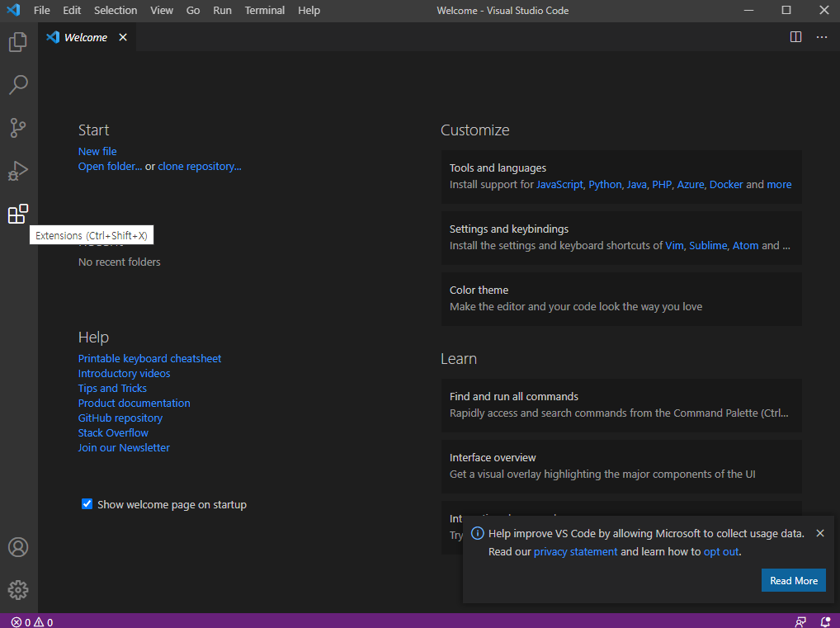Install JavaScript language support link
The width and height of the screenshot is (840, 628).
559,184
